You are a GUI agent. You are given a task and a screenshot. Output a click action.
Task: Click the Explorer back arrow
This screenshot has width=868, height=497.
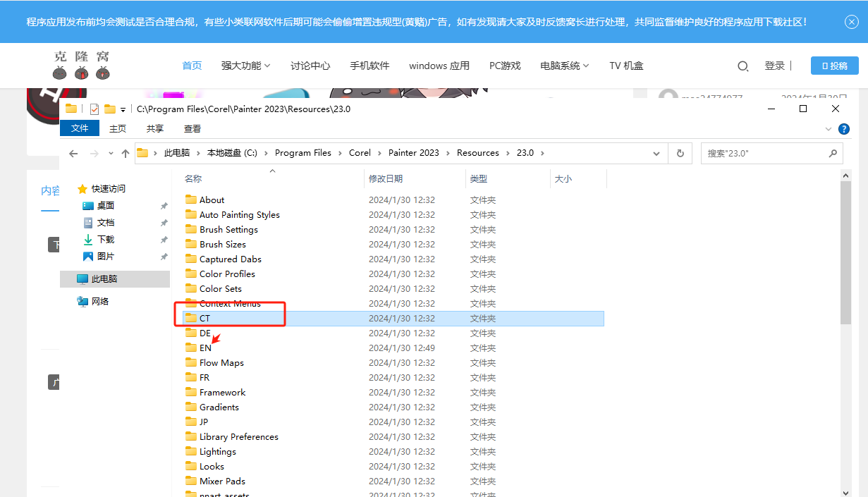tap(73, 153)
